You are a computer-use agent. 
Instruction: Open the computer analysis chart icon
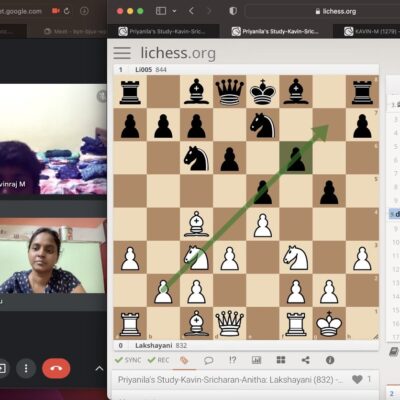(x=256, y=360)
